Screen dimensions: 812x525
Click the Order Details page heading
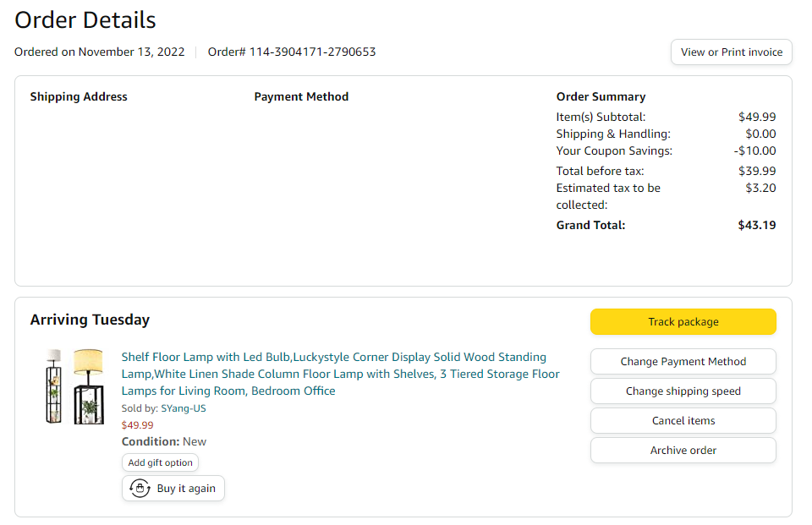click(x=85, y=19)
